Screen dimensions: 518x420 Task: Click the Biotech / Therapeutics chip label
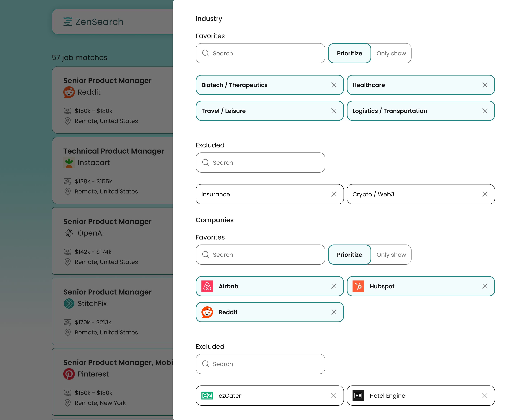pos(234,85)
